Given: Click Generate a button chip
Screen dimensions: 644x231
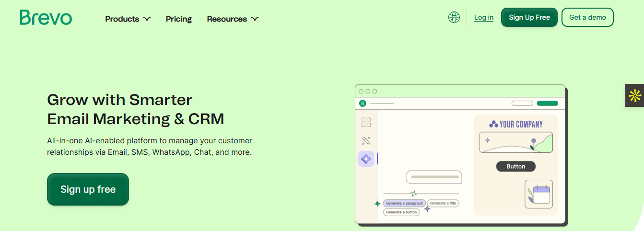Looking at the screenshot, I should click(401, 212).
